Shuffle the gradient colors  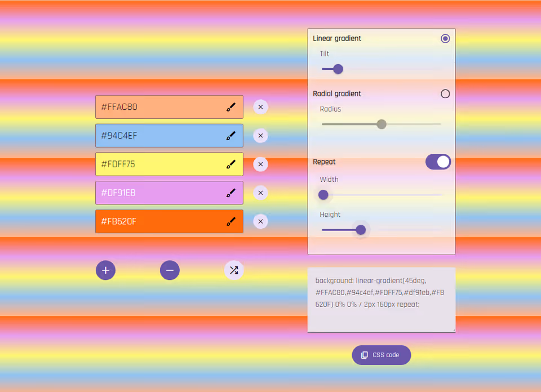pyautogui.click(x=234, y=270)
